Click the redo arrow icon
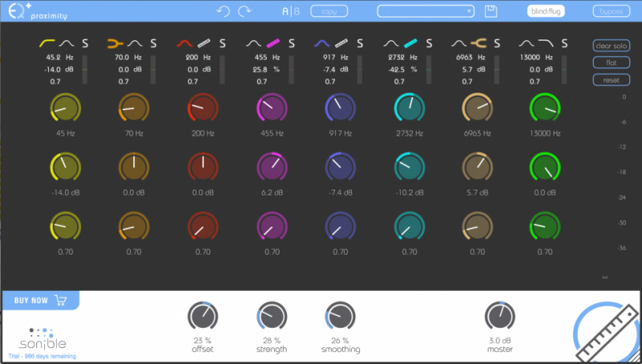This screenshot has height=364, width=642. [x=244, y=11]
